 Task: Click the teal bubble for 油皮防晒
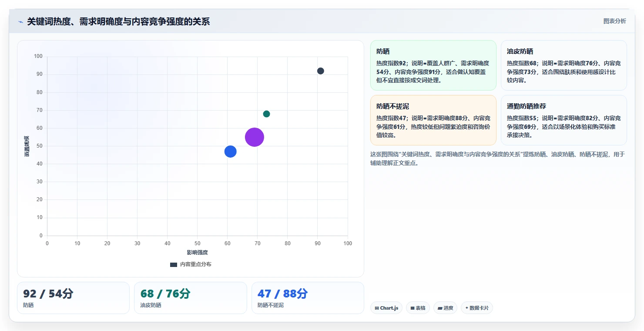pos(266,114)
